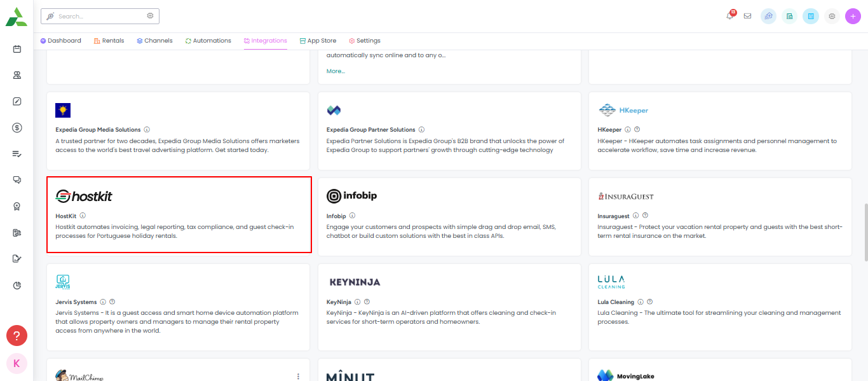Click the Infobip logo
This screenshot has height=381, width=868.
pyautogui.click(x=351, y=196)
